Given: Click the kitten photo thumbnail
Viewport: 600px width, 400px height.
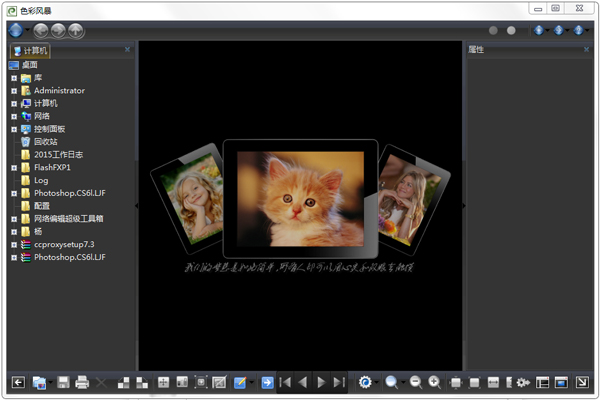Looking at the screenshot, I should tap(300, 198).
